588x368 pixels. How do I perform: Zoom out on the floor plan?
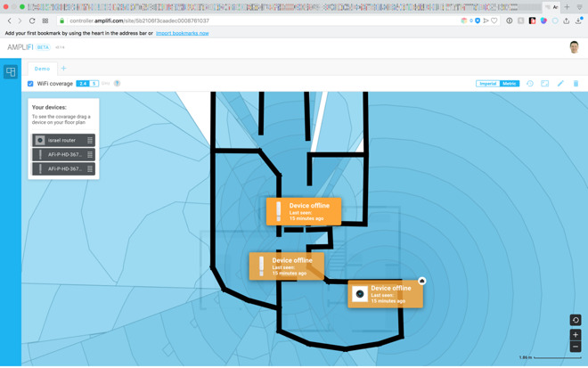576,347
